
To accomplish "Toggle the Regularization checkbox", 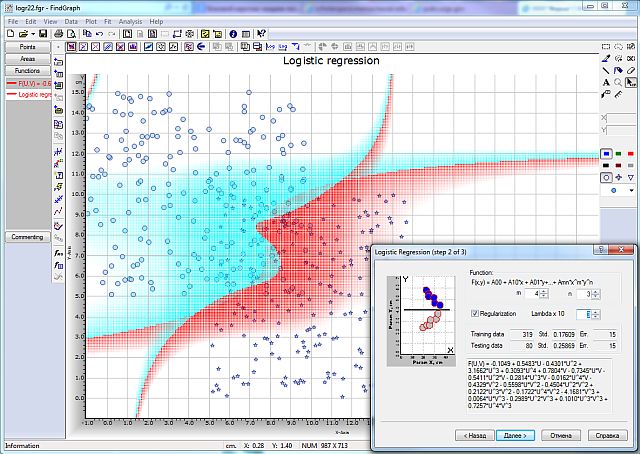I will (x=475, y=313).
